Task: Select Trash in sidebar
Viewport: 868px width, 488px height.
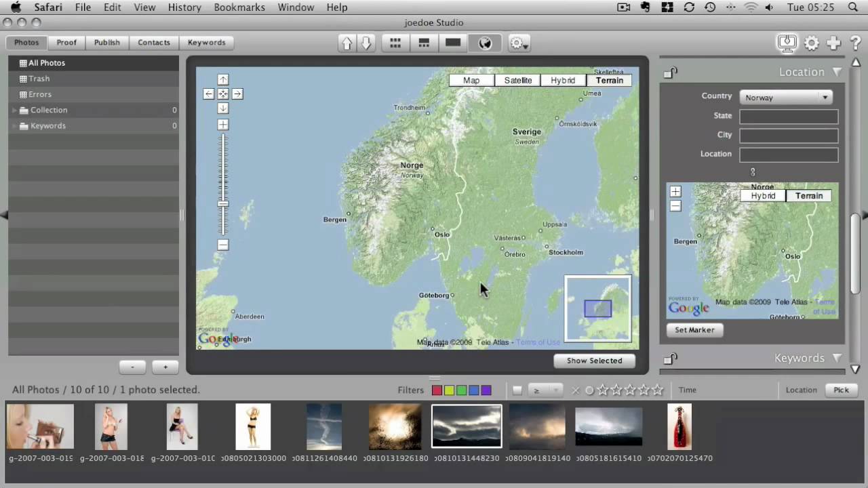Action: click(x=94, y=79)
